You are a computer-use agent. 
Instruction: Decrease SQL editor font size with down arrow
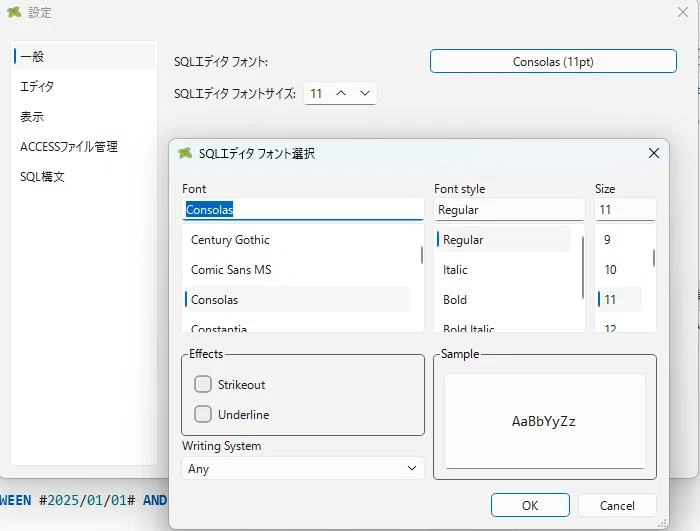(365, 93)
